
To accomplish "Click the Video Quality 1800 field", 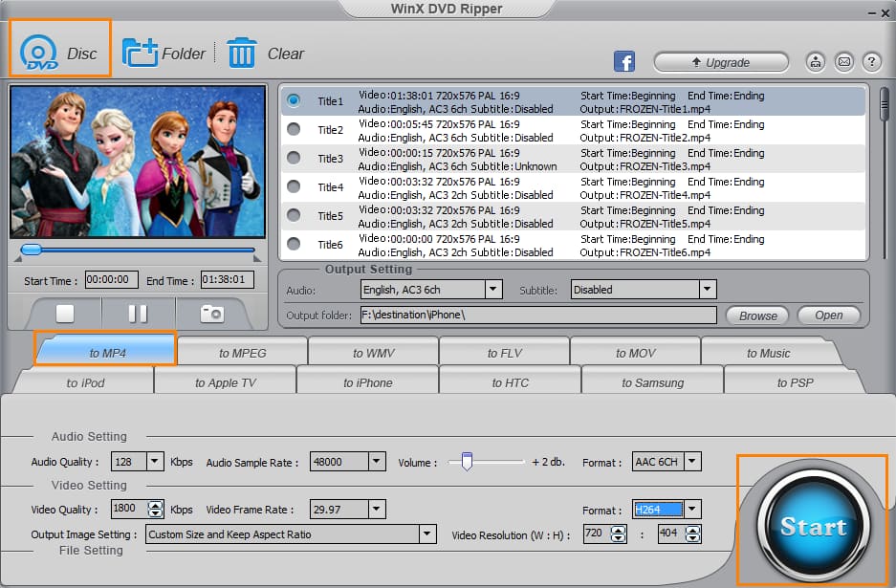I will (x=128, y=509).
